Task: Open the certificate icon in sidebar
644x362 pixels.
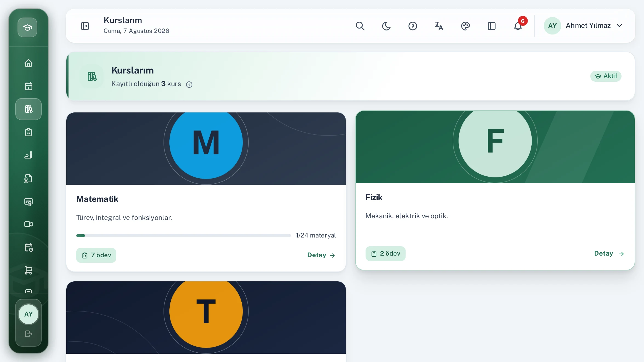Action: click(29, 202)
